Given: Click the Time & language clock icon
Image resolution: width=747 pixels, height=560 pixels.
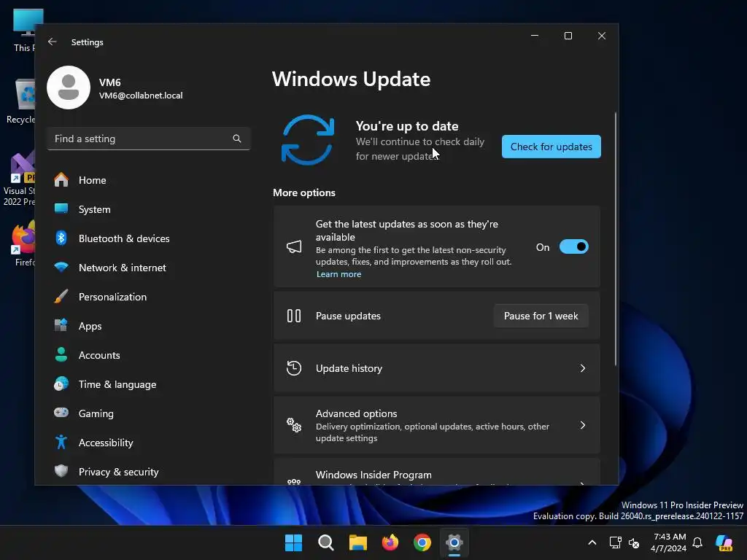Looking at the screenshot, I should [x=61, y=384].
